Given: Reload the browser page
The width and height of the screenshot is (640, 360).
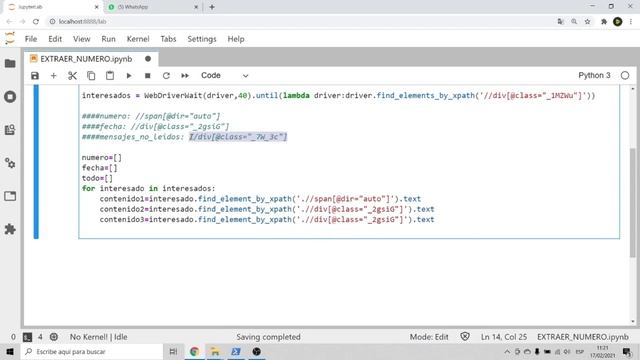Looking at the screenshot, I should click(36, 22).
